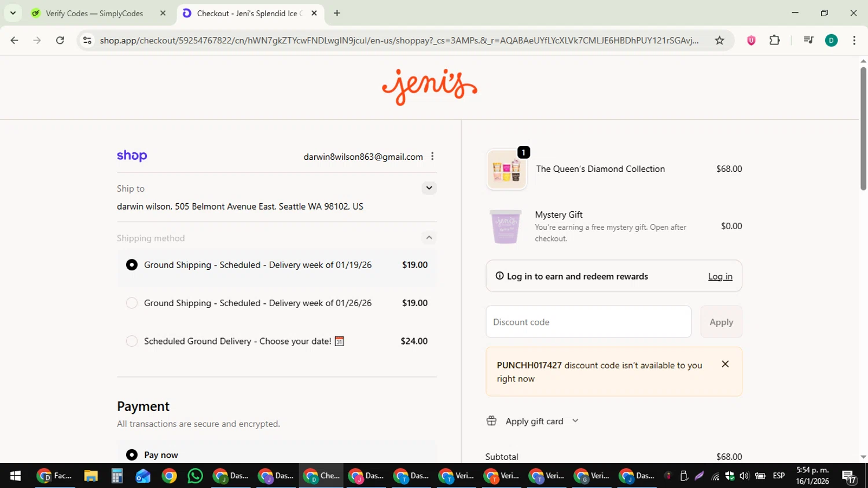
Task: Click the address bar URL
Action: click(399, 40)
